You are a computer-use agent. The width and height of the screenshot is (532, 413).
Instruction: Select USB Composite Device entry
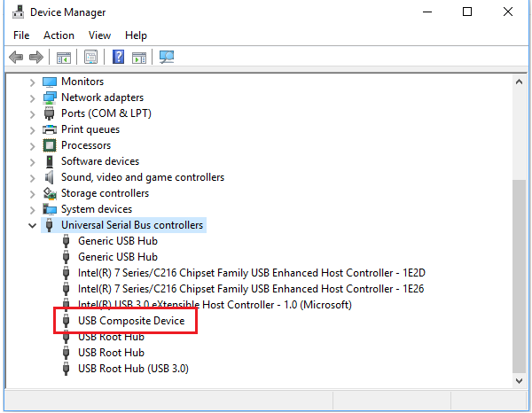(131, 321)
